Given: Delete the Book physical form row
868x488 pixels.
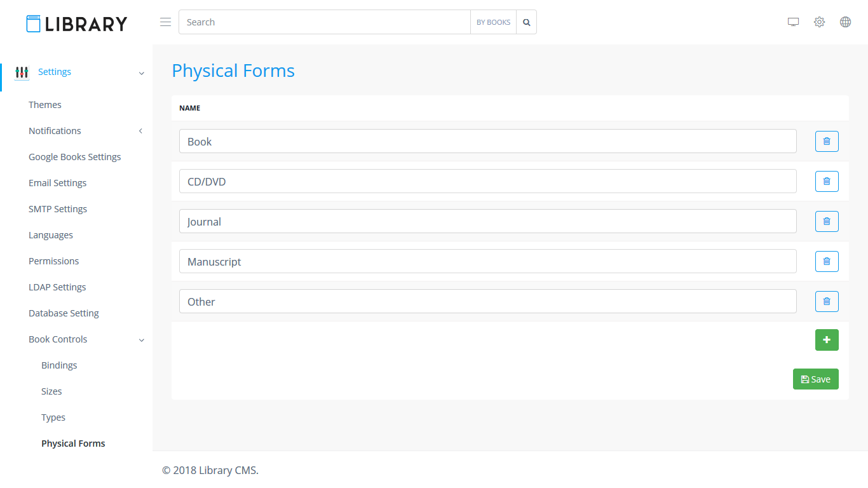Looking at the screenshot, I should [827, 141].
